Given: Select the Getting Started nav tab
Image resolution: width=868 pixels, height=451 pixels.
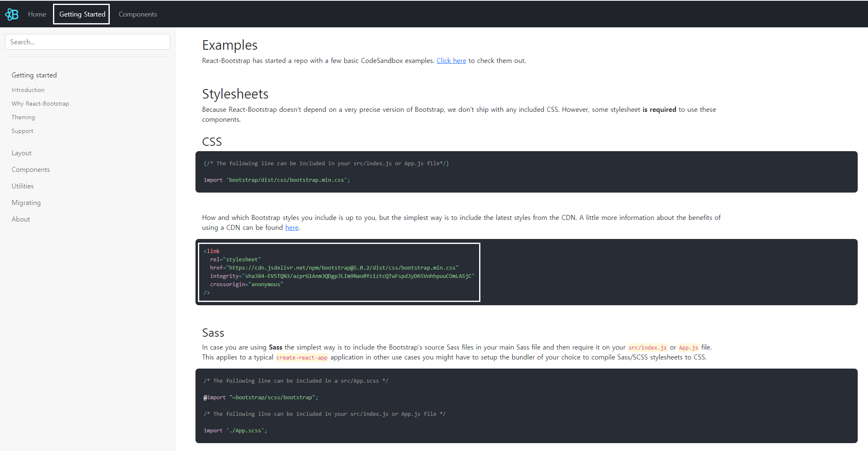Looking at the screenshot, I should tap(82, 14).
